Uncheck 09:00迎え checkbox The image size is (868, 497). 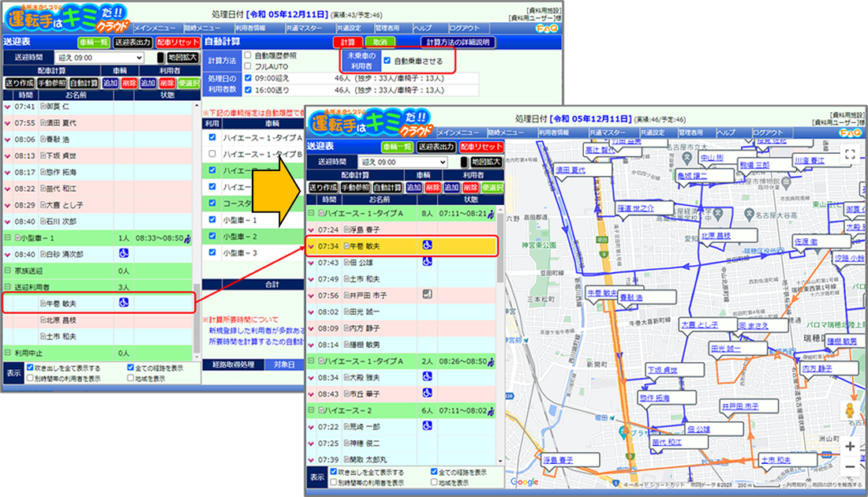point(248,78)
